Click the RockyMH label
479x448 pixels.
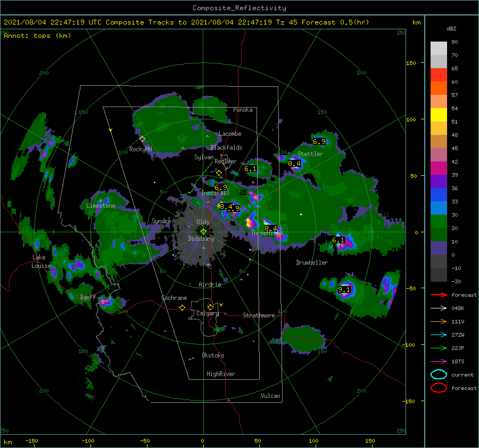point(141,149)
